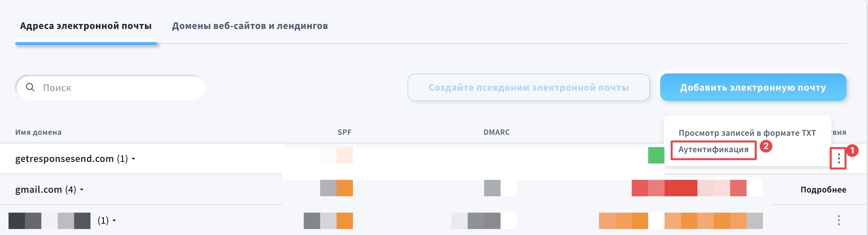The image size is (868, 235).
Task: Click the magnifier search icon
Action: [30, 87]
